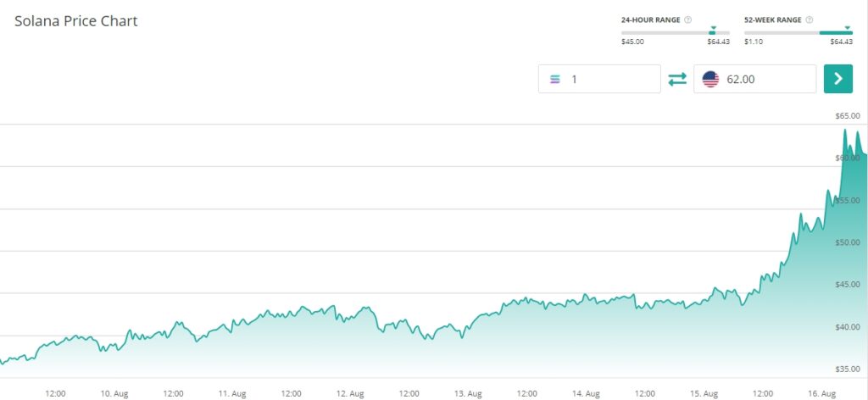The width and height of the screenshot is (868, 400).
Task: Click the 24-hour range marker triangle
Action: coord(713,27)
